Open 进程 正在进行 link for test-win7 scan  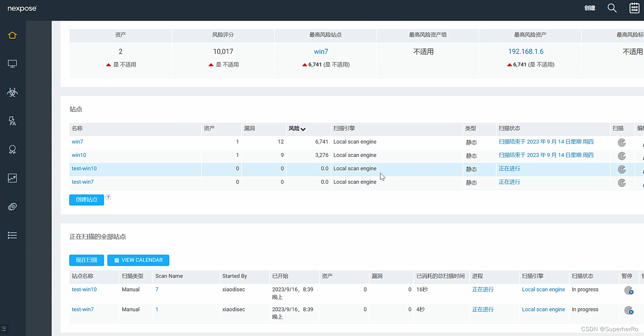pos(483,309)
